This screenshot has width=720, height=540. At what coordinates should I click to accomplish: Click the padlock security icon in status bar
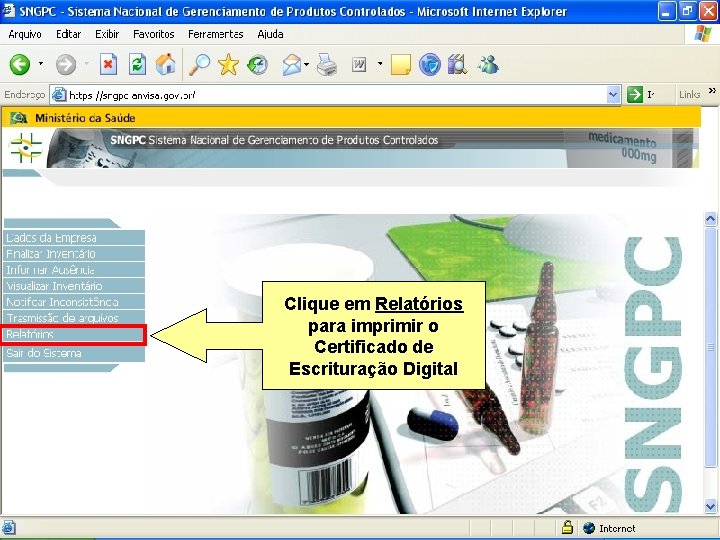[x=568, y=527]
